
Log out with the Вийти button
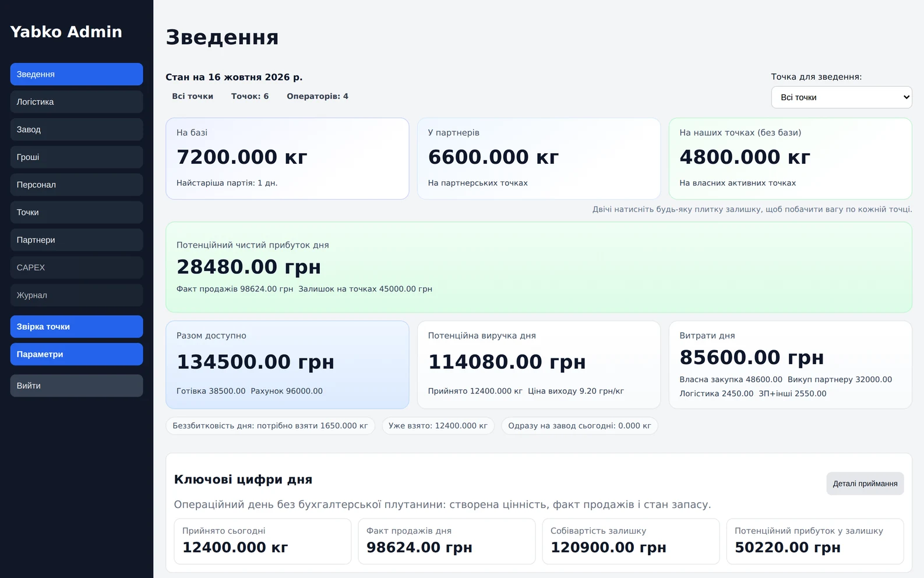76,386
